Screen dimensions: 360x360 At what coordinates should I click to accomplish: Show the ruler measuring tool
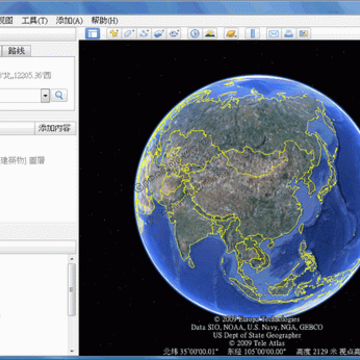pos(253,33)
